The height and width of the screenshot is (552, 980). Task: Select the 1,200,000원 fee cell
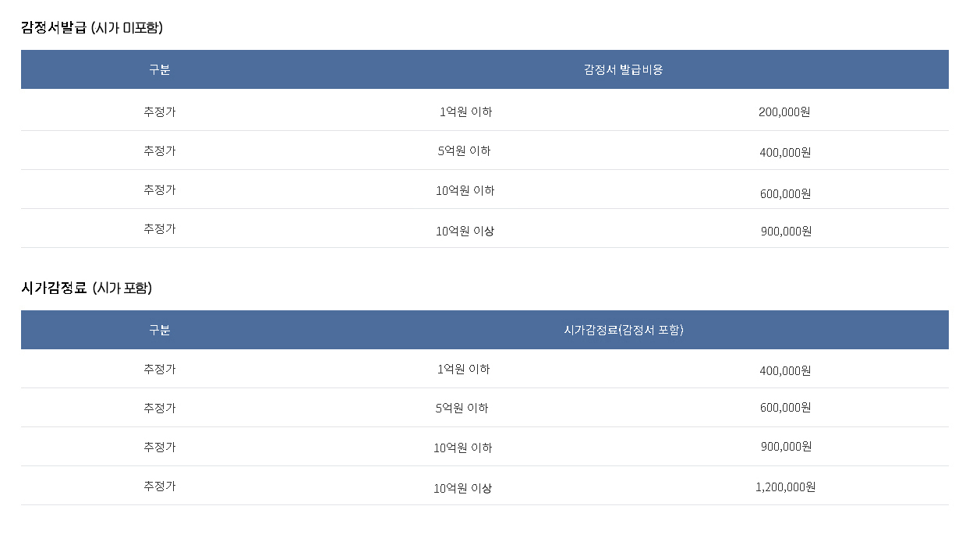(785, 487)
